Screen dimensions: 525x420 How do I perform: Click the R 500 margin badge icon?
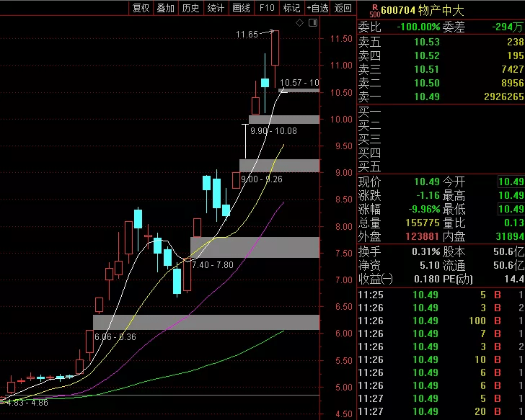pyautogui.click(x=375, y=11)
